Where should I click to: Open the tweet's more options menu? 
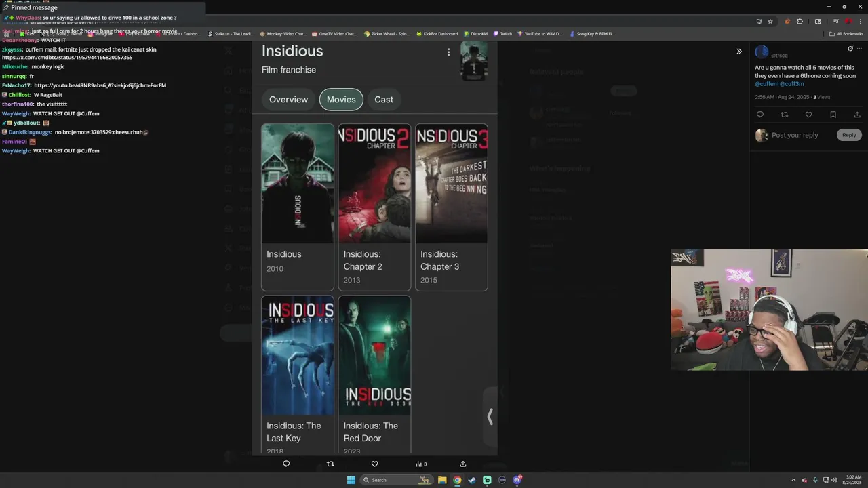pos(860,49)
